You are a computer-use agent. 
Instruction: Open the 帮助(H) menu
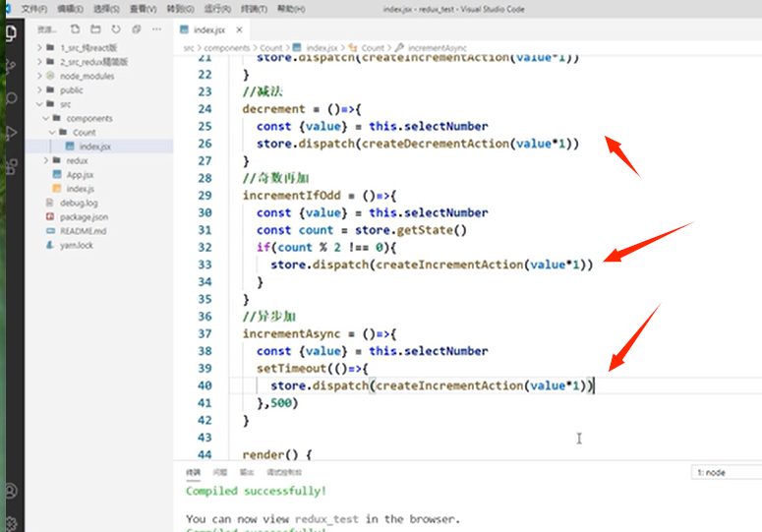click(x=291, y=9)
